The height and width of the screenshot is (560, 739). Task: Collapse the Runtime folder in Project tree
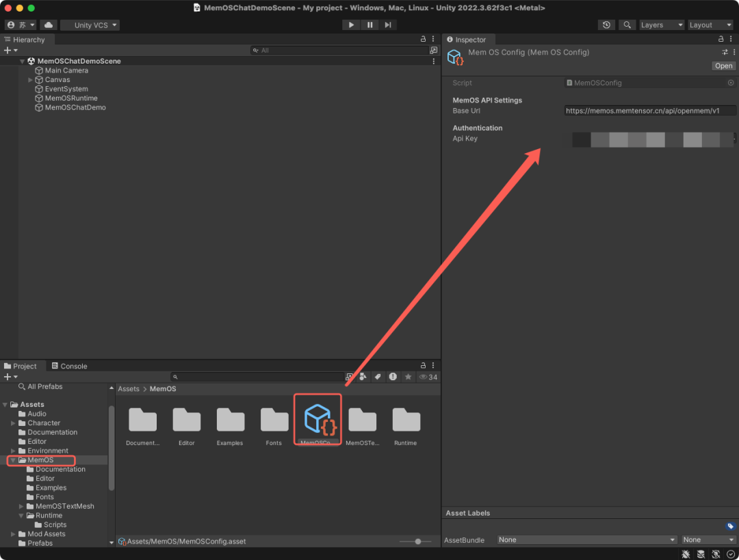point(21,516)
